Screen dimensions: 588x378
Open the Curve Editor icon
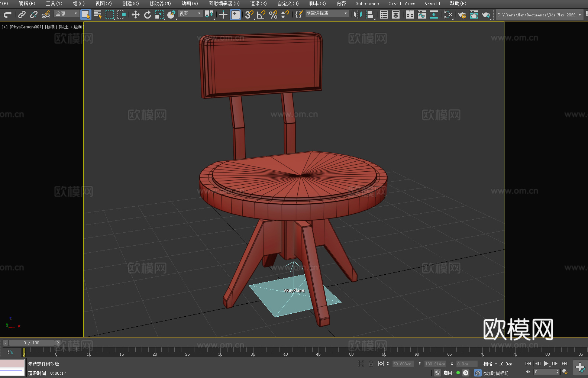tap(422, 14)
